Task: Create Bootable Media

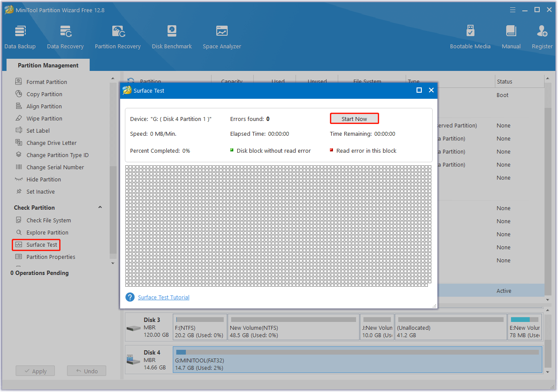Action: point(470,37)
